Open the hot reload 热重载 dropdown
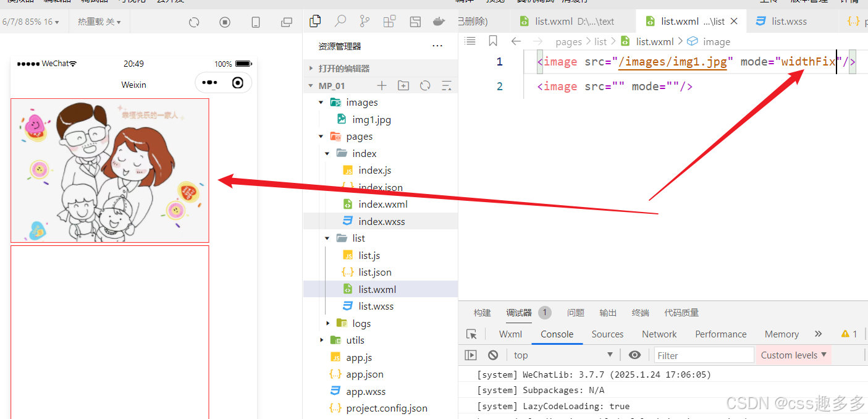Screen dimensions: 868x419 tap(99, 22)
